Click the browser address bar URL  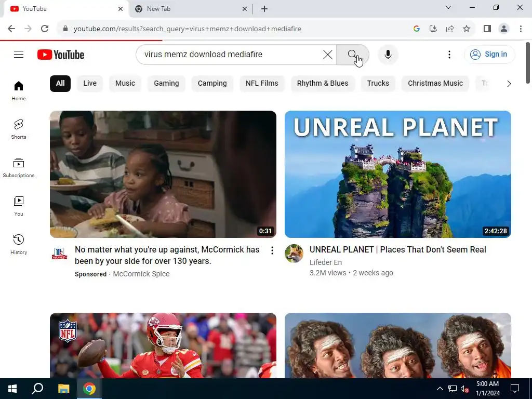[187, 29]
